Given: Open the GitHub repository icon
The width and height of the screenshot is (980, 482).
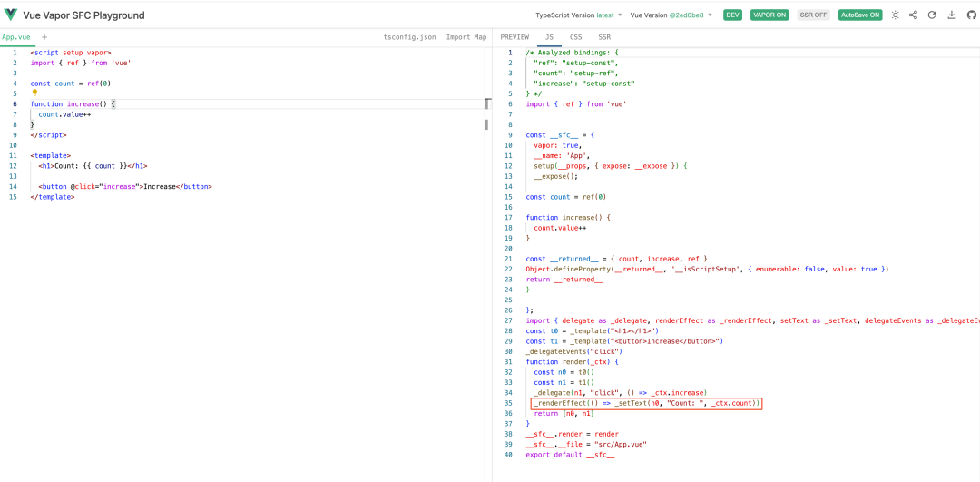Looking at the screenshot, I should pyautogui.click(x=971, y=15).
